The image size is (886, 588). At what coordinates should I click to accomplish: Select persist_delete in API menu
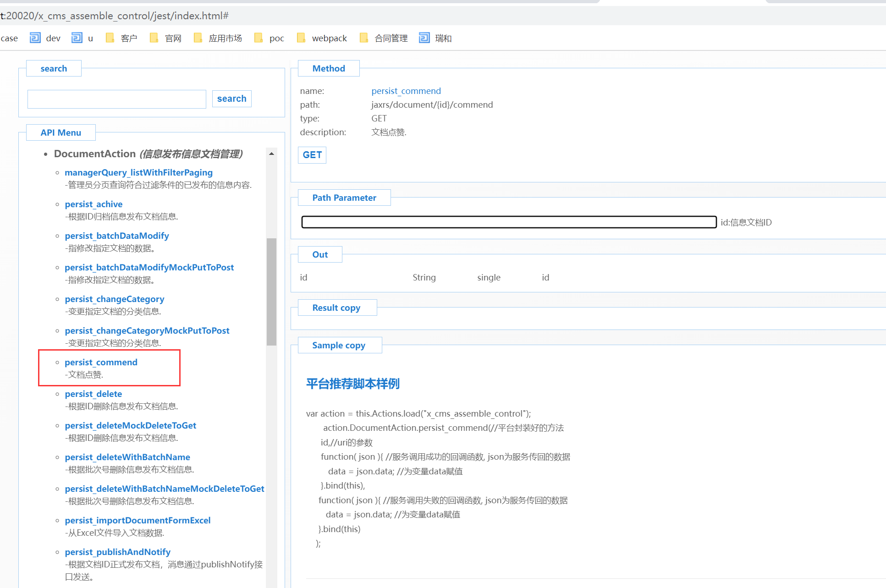pyautogui.click(x=94, y=394)
